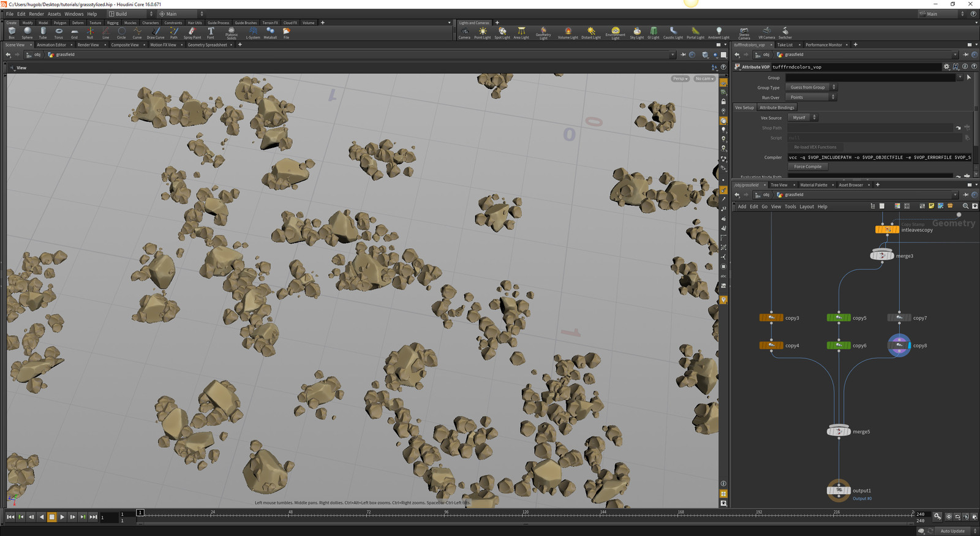Edit the Compiler command field
Image resolution: width=980 pixels, height=536 pixels.
(x=880, y=157)
